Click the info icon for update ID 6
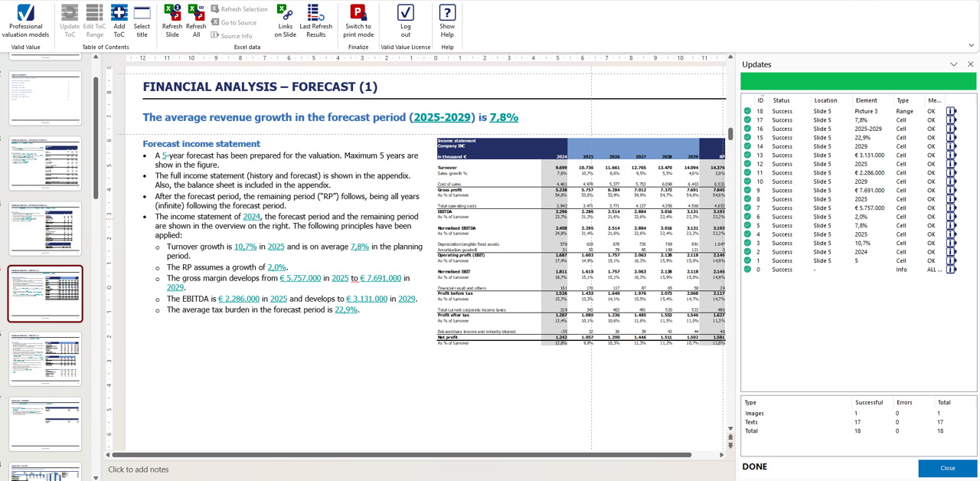 click(951, 217)
